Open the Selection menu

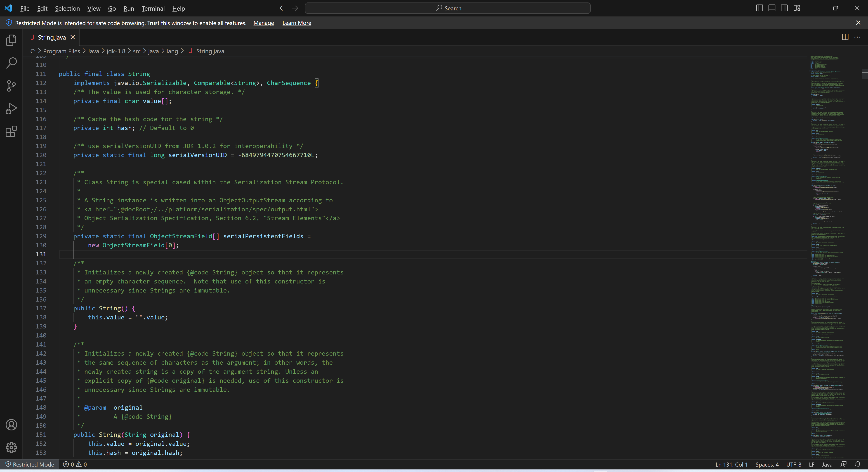(x=67, y=8)
